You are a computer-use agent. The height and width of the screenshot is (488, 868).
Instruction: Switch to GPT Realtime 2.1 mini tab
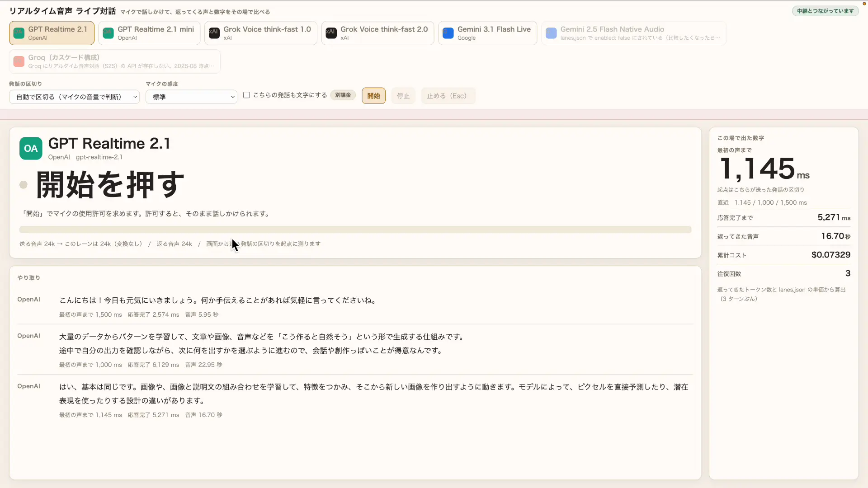pos(149,33)
